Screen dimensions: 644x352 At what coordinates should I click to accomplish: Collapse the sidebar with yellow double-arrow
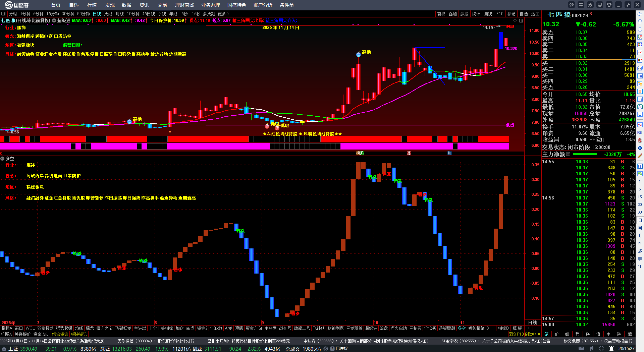click(539, 334)
